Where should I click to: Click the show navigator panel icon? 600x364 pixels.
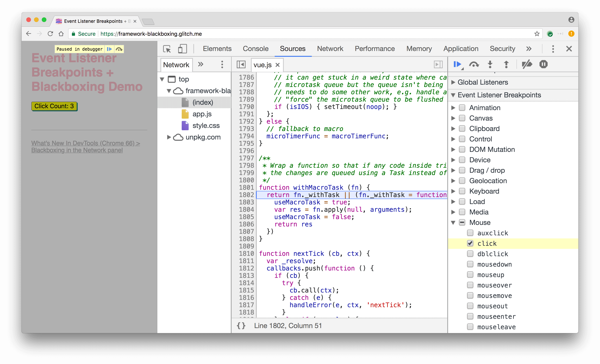point(241,65)
